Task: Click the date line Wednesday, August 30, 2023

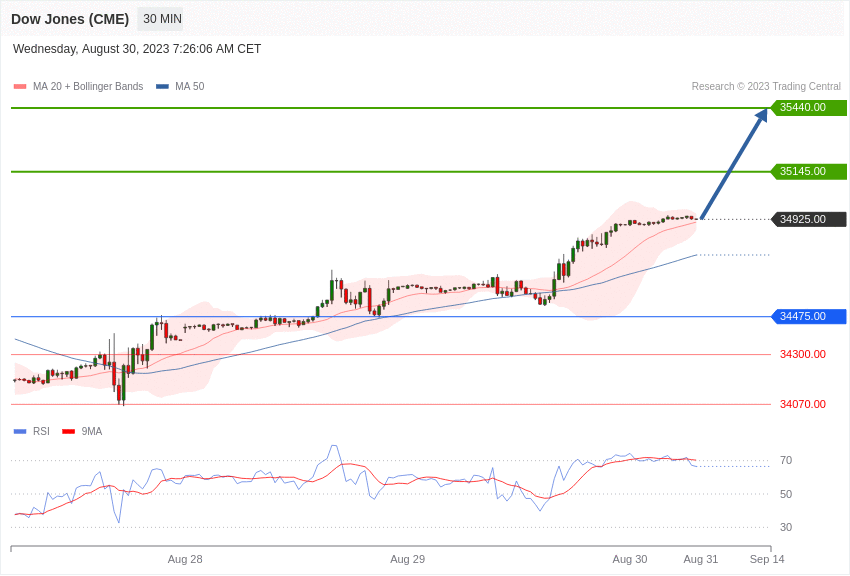Action: pos(137,49)
